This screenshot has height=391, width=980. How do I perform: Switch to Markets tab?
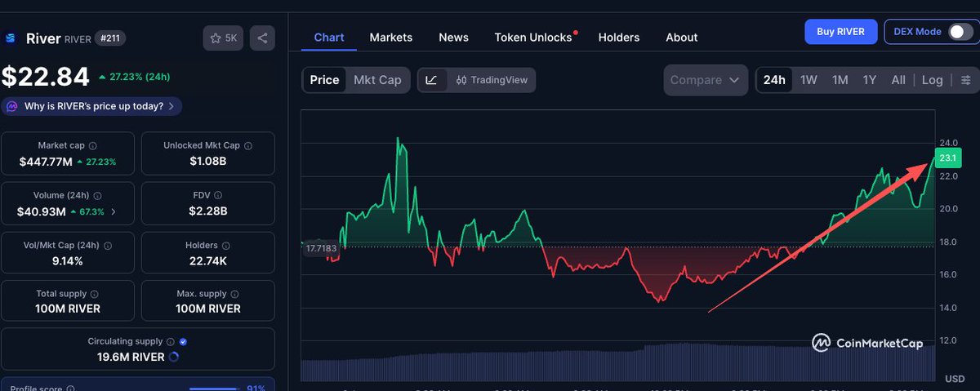tap(391, 38)
